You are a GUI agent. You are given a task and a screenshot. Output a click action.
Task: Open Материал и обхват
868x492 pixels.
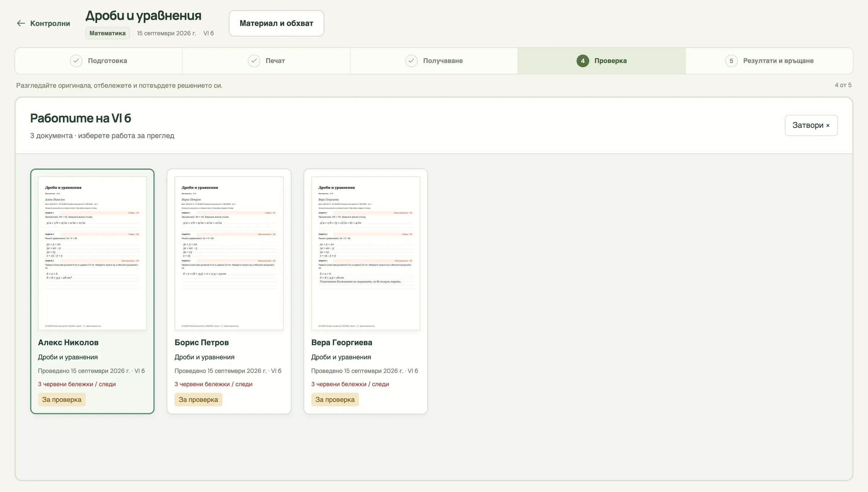point(276,23)
